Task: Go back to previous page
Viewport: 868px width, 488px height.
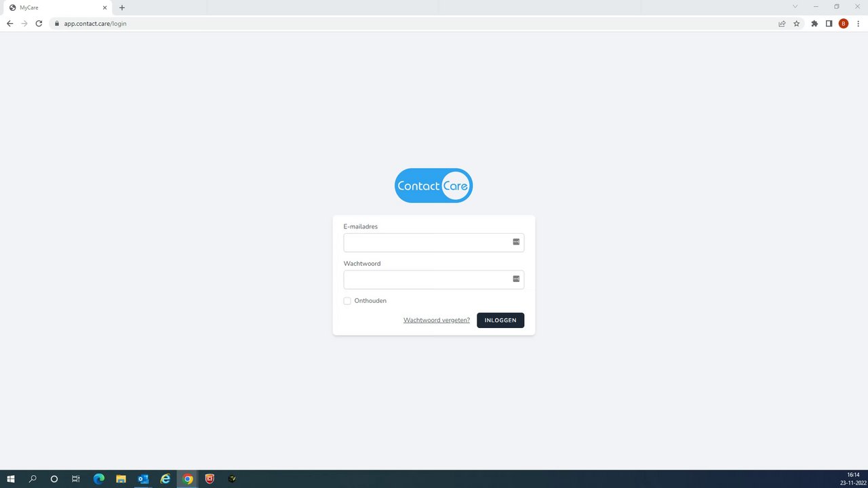Action: [9, 23]
